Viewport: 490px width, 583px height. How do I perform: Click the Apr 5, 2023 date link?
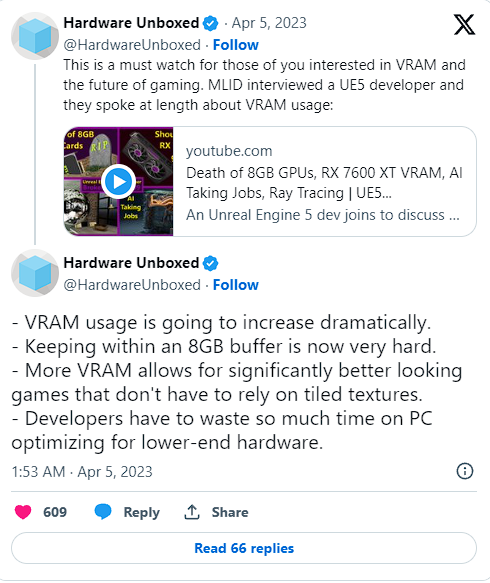[x=269, y=23]
